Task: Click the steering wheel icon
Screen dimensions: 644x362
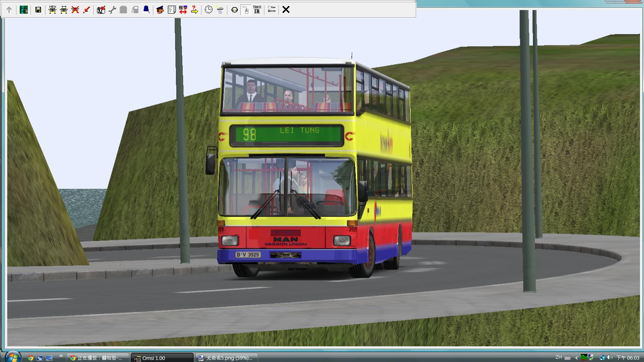Action: pos(234,10)
